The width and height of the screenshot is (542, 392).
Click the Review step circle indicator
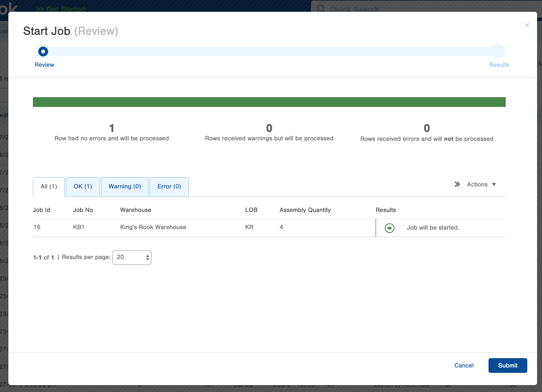click(43, 52)
